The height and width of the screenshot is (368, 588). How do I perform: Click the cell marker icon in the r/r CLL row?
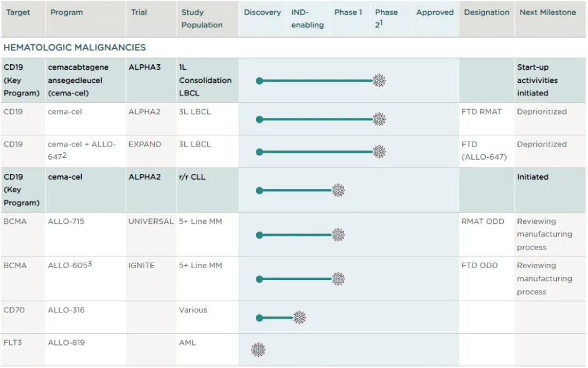tap(338, 190)
